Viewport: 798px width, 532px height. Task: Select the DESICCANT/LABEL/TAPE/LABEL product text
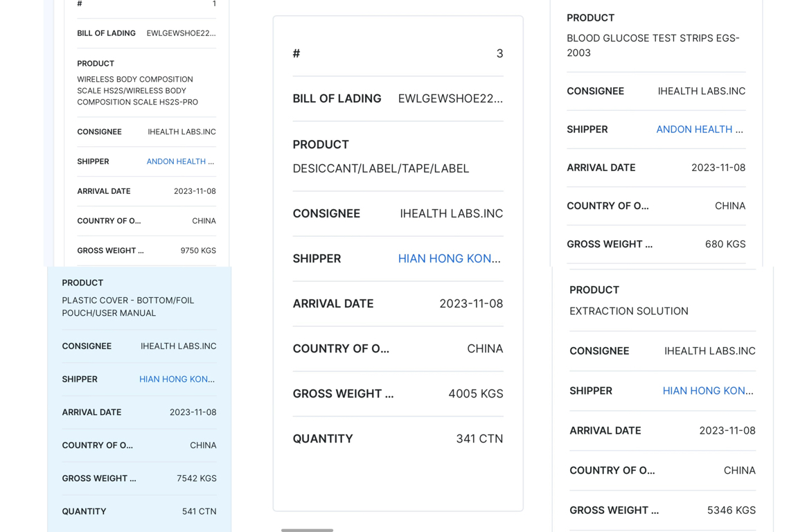(380, 168)
